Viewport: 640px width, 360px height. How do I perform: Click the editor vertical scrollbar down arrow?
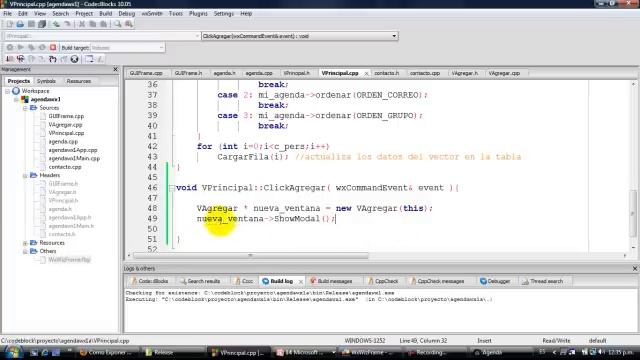(633, 248)
